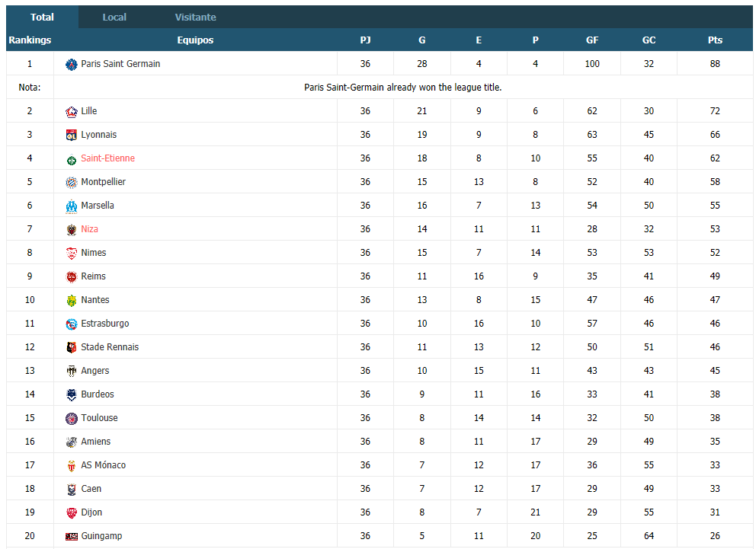Click the Lille team logo
The height and width of the screenshot is (549, 756).
(x=72, y=111)
